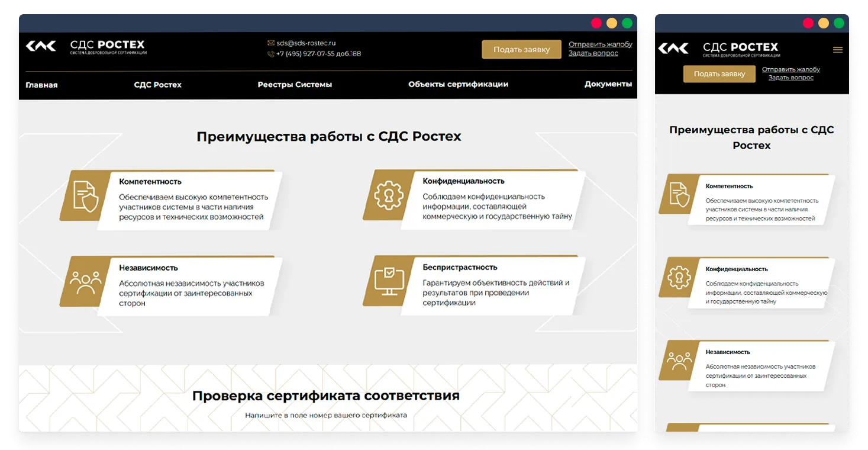The width and height of the screenshot is (868, 450).
Task: Select Объекты сертификации in the navigation bar
Action: click(x=458, y=84)
